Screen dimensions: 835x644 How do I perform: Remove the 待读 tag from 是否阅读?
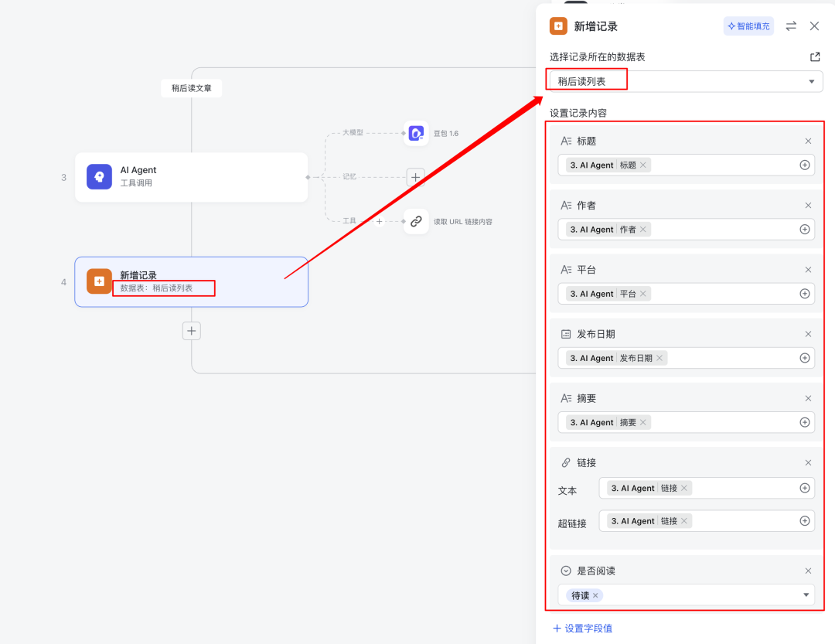tap(594, 595)
